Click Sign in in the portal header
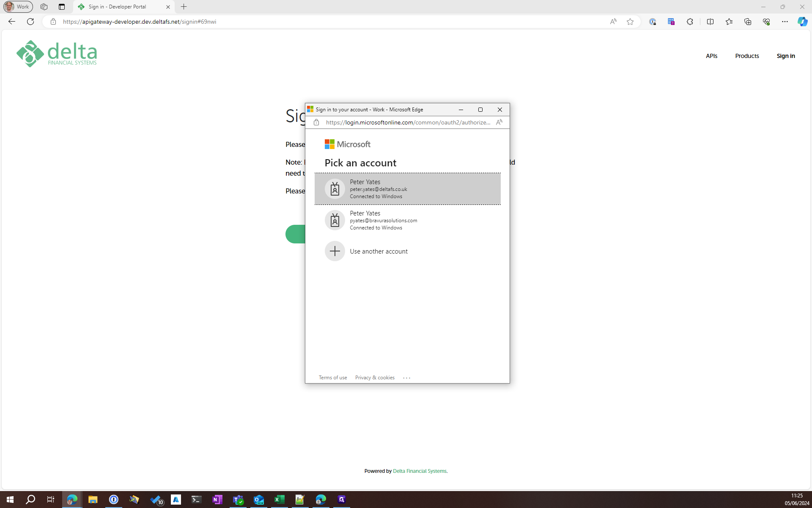The image size is (812, 508). [x=786, y=56]
